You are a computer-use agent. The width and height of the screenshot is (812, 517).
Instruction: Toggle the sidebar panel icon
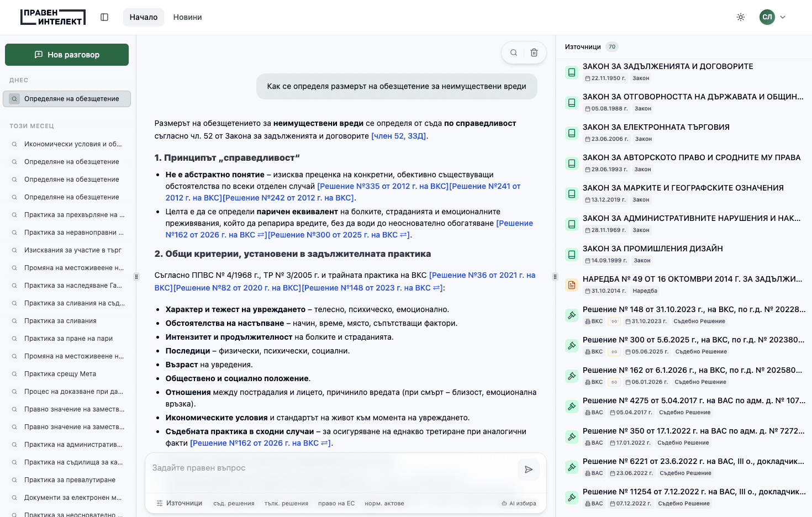[104, 17]
